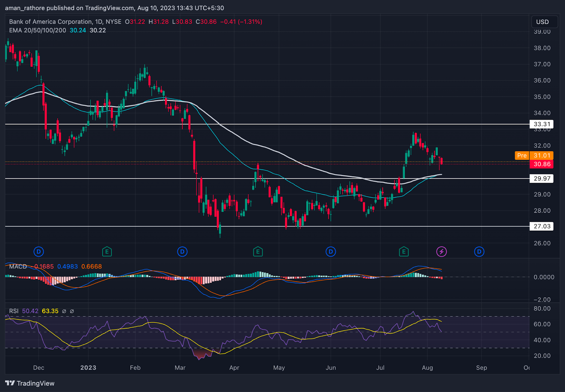The image size is (565, 392).
Task: Click the 0.0000 MACD scale value
Action: [544, 277]
